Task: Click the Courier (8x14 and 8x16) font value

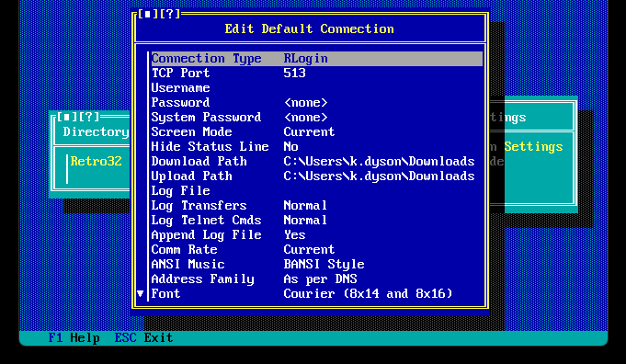Action: click(x=368, y=293)
